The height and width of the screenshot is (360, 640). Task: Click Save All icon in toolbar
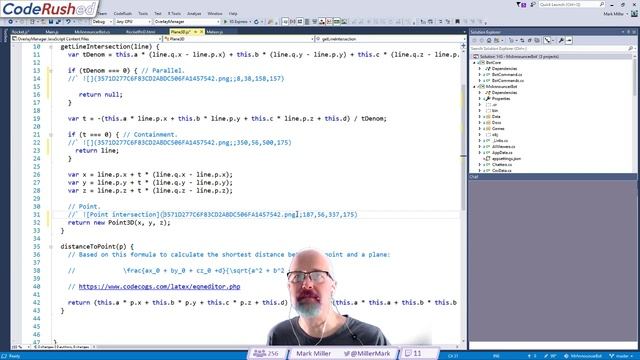[58, 22]
